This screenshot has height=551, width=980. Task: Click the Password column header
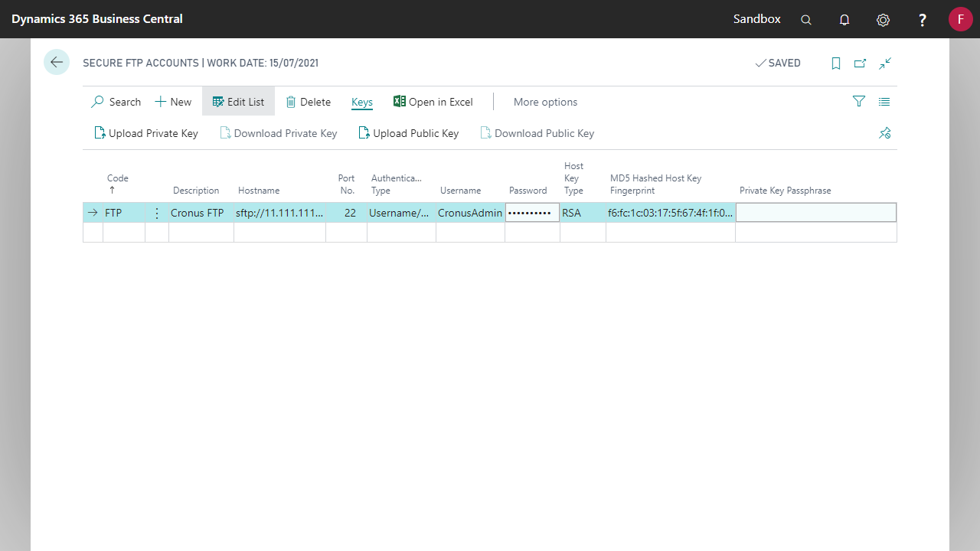[528, 191]
